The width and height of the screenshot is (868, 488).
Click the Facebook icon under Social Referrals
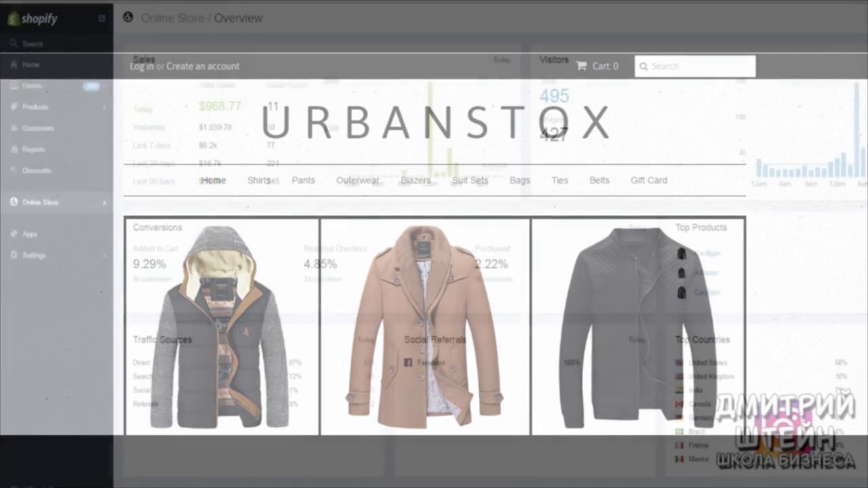pos(408,363)
